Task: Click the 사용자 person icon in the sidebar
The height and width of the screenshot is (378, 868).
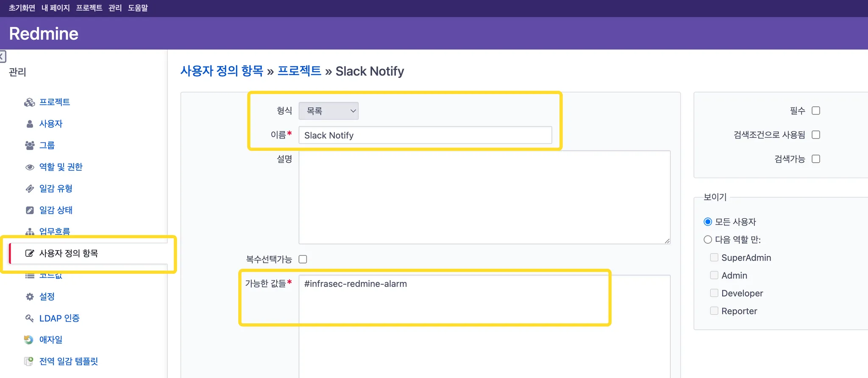Action: tap(30, 124)
